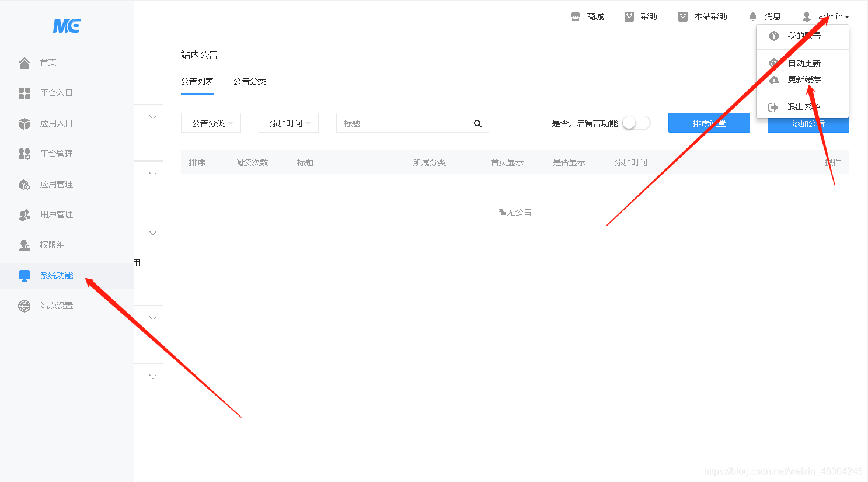This screenshot has height=482, width=868.
Task: Open 应用管理 in the left sidebar
Action: 24,184
